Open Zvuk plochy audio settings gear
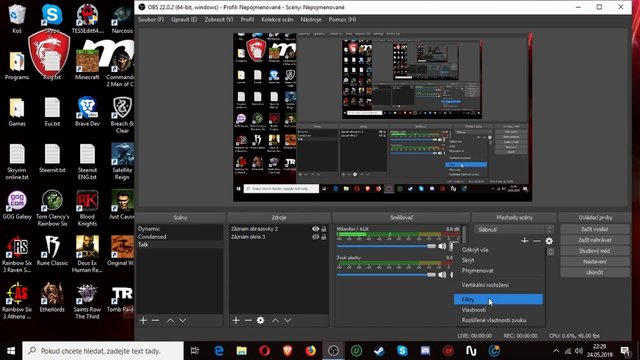 [451, 275]
